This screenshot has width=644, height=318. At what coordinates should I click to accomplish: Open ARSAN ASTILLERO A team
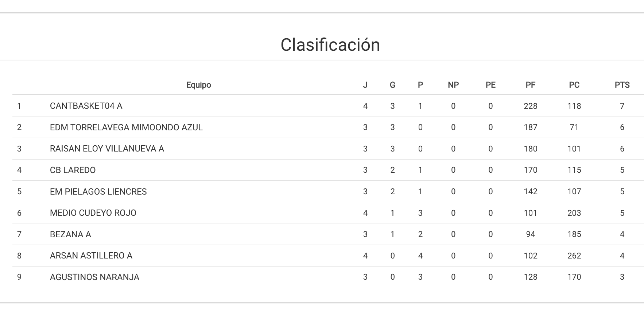click(91, 256)
